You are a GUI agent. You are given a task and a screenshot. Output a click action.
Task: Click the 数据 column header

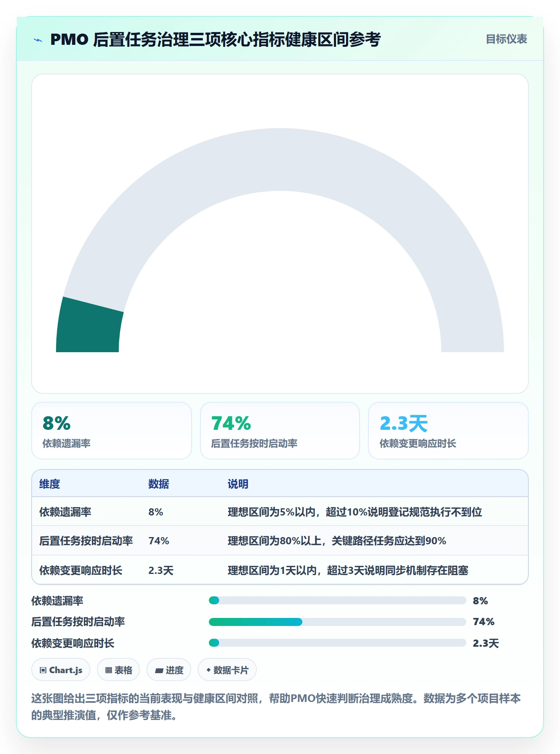pyautogui.click(x=159, y=484)
